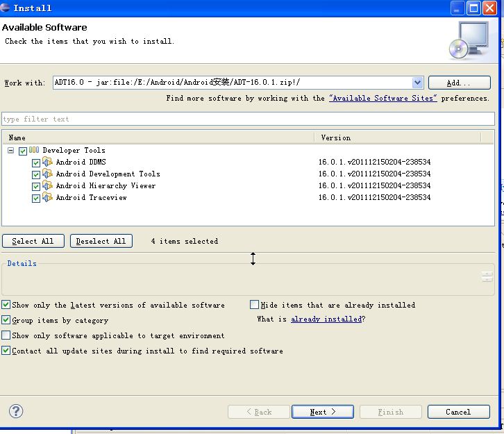The height and width of the screenshot is (434, 504).
Task: Click the Eclipse icon in title bar
Action: (x=5, y=8)
